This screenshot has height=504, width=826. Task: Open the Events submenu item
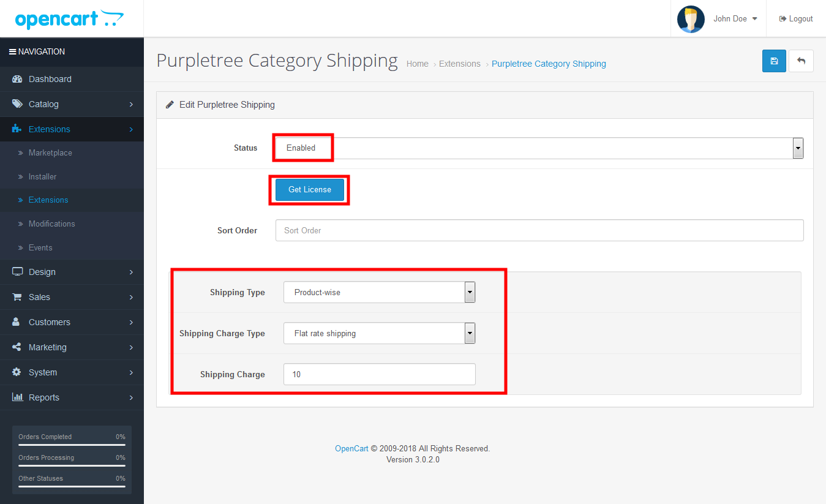tap(72, 247)
